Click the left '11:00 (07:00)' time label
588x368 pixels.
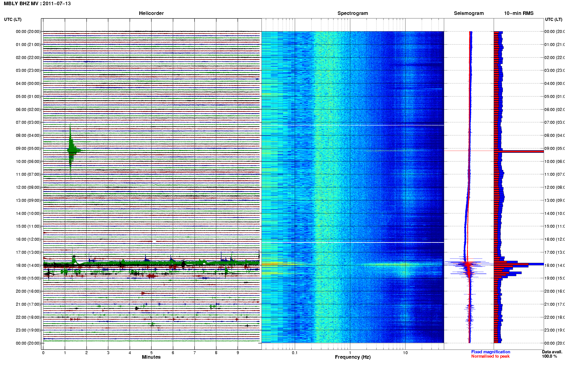(28, 174)
